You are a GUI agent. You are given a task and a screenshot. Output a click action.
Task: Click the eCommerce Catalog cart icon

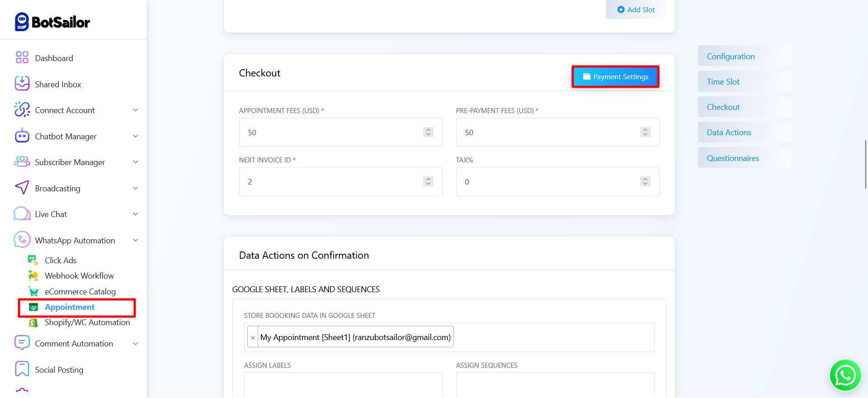tap(33, 291)
